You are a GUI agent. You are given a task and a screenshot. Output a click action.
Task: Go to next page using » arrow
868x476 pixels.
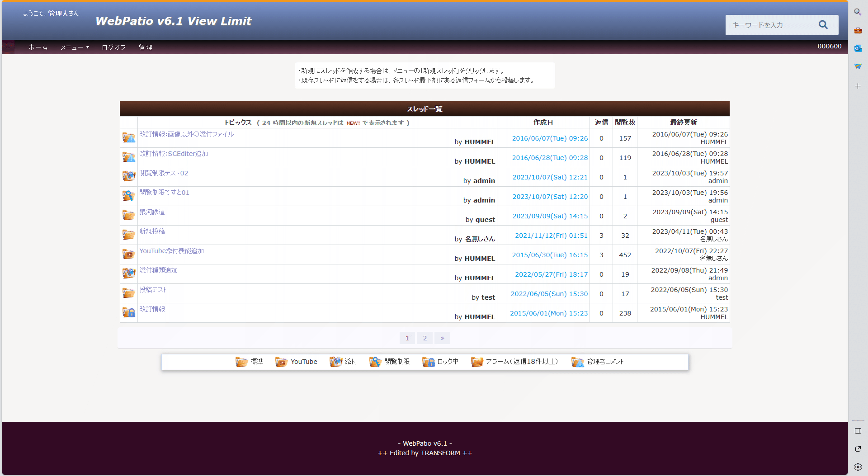click(x=442, y=338)
